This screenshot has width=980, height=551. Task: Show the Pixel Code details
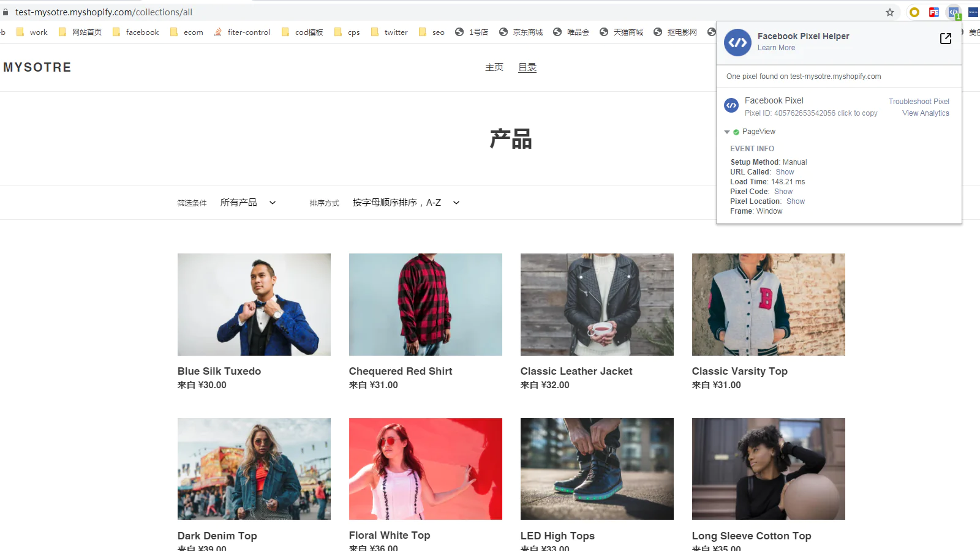783,192
